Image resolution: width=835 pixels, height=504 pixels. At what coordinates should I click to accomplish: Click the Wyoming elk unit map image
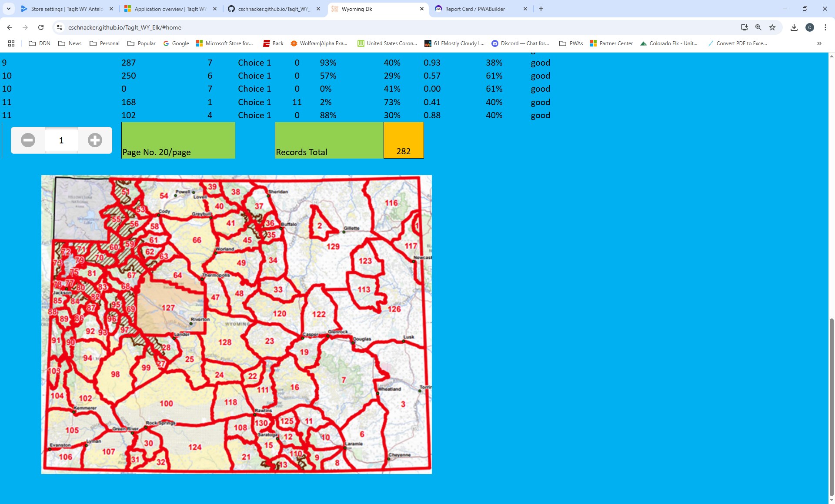point(236,324)
